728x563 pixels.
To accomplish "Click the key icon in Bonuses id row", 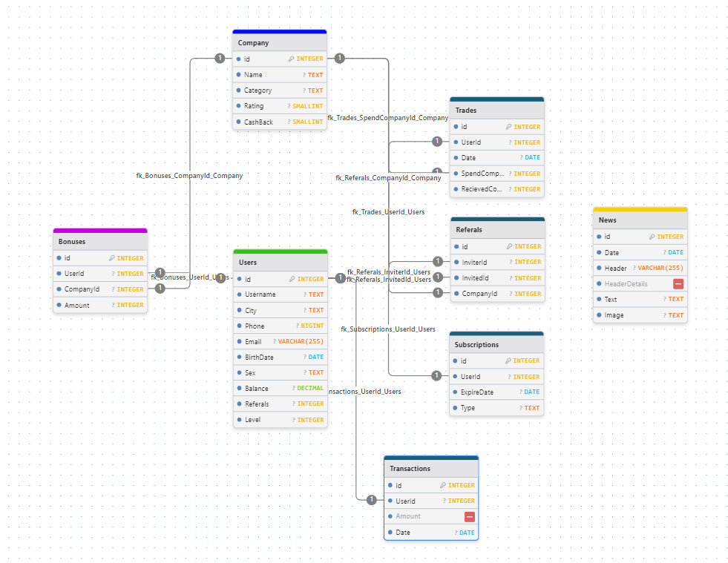I will (111, 258).
